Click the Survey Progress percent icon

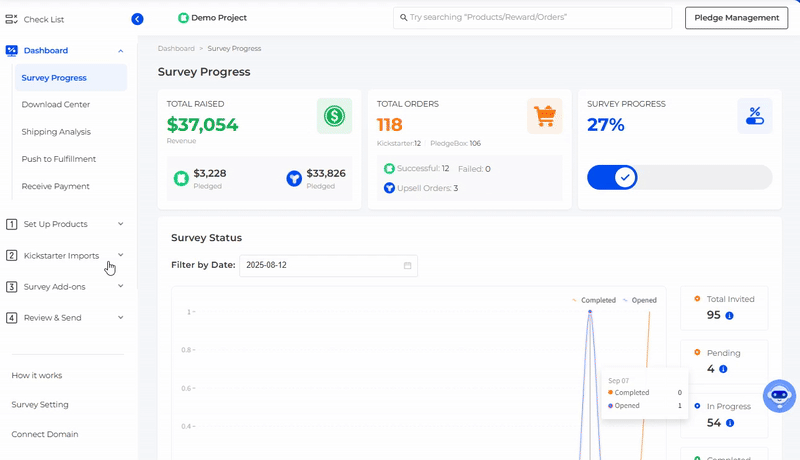click(x=754, y=116)
